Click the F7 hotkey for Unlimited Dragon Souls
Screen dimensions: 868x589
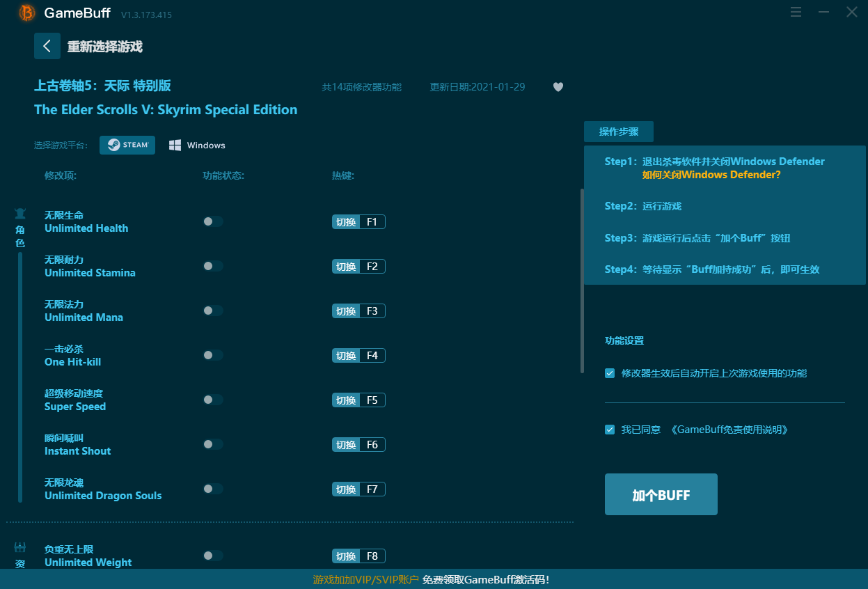[358, 489]
